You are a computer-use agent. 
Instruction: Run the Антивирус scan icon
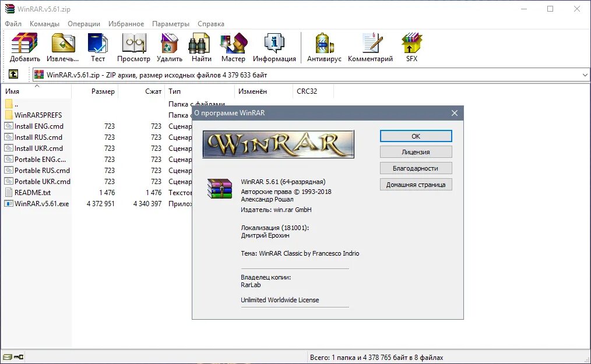coord(323,47)
